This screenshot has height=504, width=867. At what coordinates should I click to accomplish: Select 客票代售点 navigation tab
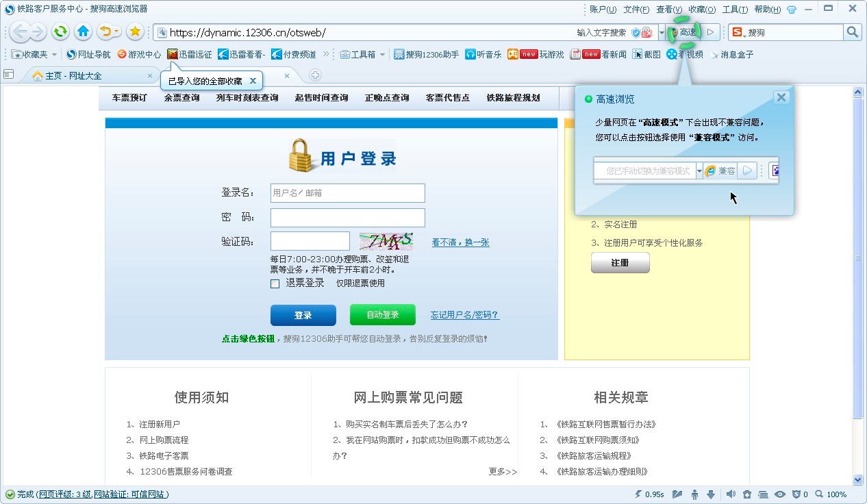click(x=448, y=98)
